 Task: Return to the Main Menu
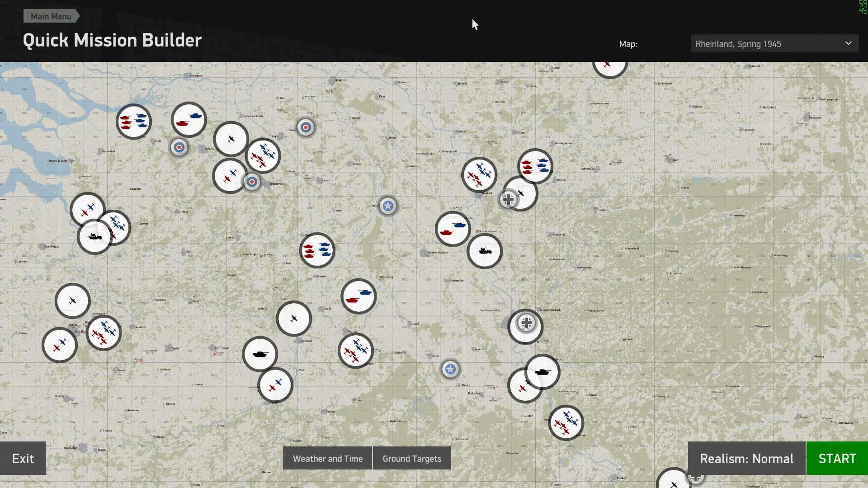51,16
